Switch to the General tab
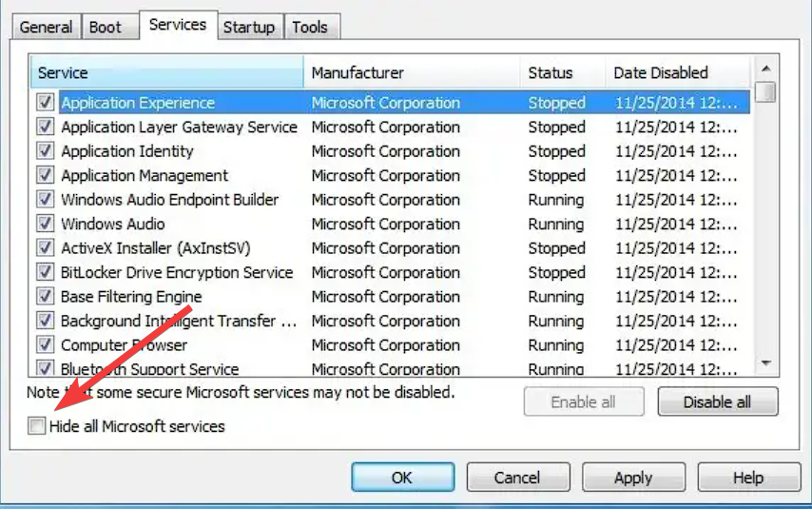The height and width of the screenshot is (509, 812). click(46, 27)
